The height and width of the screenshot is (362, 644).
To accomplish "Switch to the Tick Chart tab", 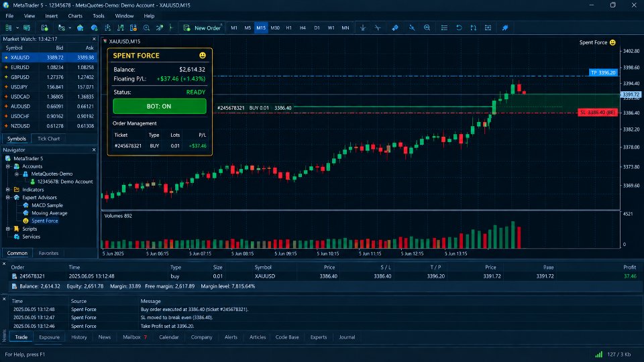I will (x=48, y=139).
